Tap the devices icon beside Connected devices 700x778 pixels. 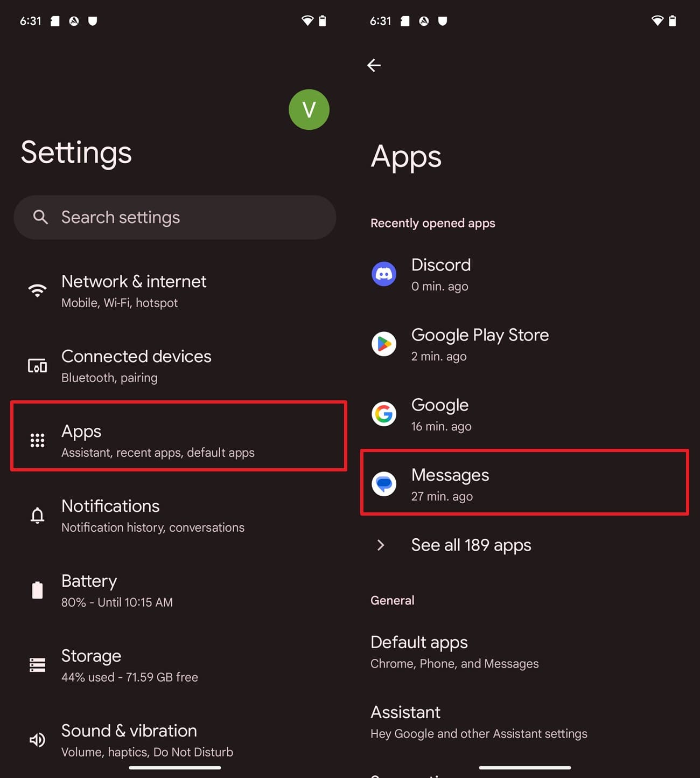[37, 366]
